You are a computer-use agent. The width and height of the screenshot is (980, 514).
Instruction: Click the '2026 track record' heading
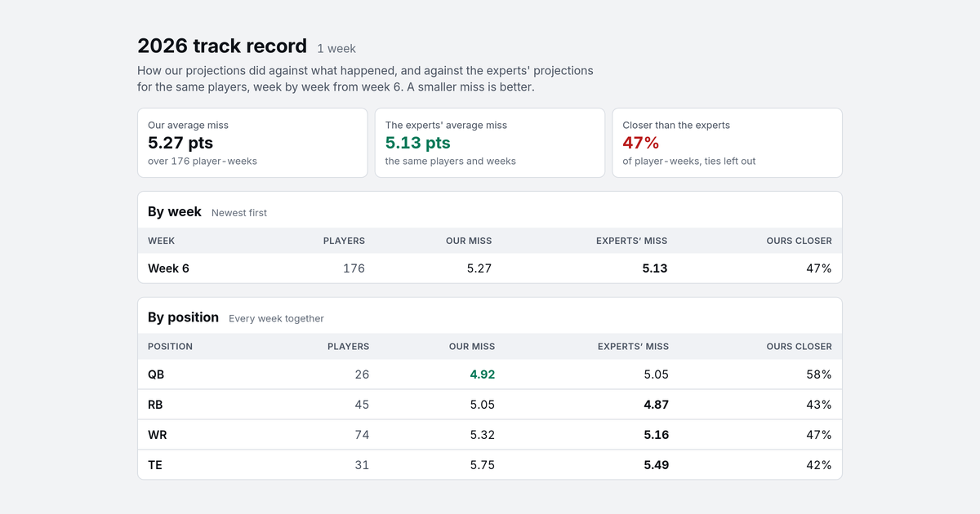pyautogui.click(x=222, y=46)
